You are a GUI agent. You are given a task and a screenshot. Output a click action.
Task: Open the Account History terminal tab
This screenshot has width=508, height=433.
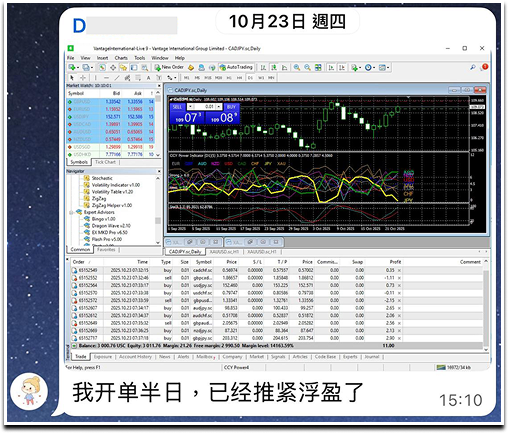click(135, 357)
